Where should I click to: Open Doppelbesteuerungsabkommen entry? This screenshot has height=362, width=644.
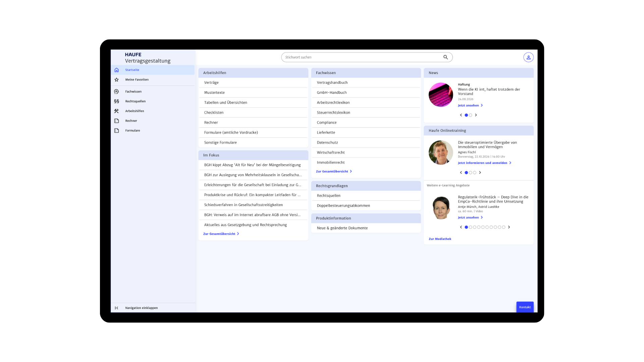click(366, 205)
